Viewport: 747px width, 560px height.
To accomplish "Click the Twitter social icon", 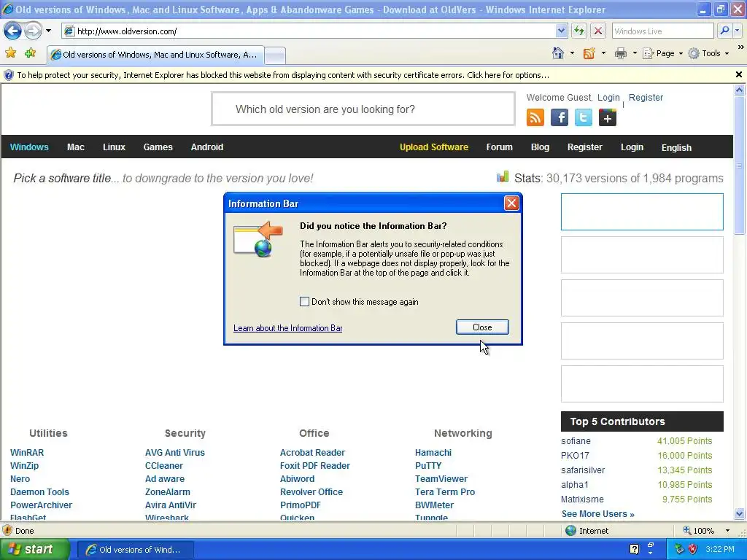I will pyautogui.click(x=583, y=117).
